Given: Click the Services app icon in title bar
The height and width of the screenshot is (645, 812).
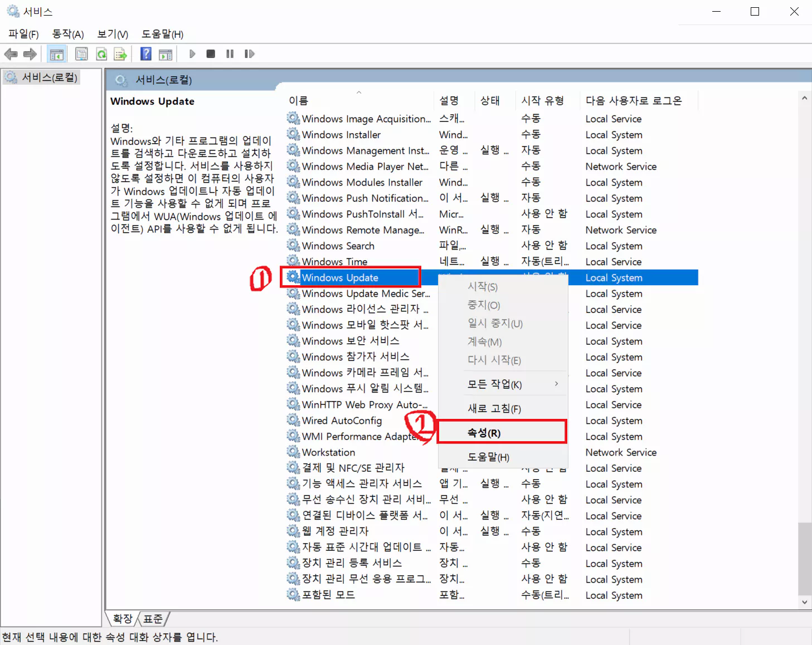Looking at the screenshot, I should (13, 11).
